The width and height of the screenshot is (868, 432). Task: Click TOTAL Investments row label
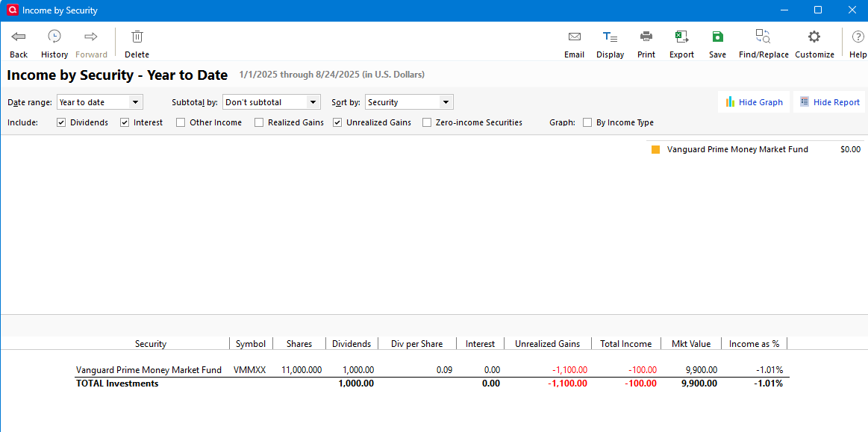click(x=117, y=384)
